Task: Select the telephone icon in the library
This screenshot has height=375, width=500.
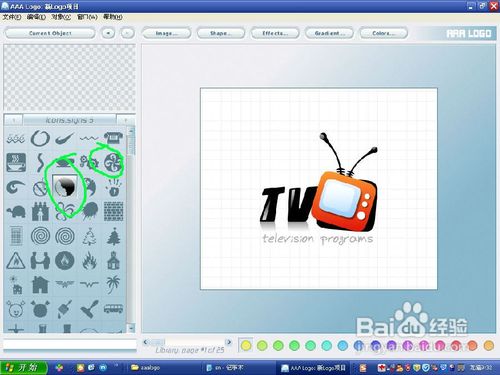Action: tap(113, 138)
